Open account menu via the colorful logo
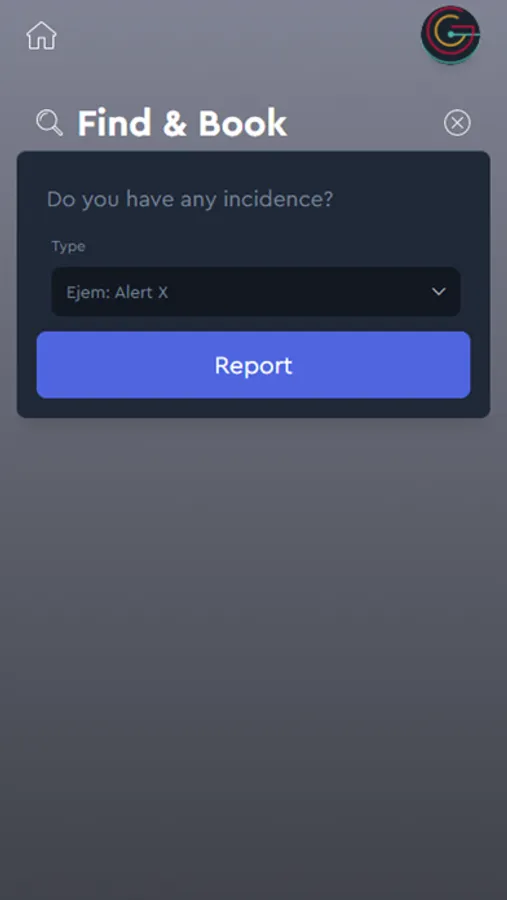 451,34
